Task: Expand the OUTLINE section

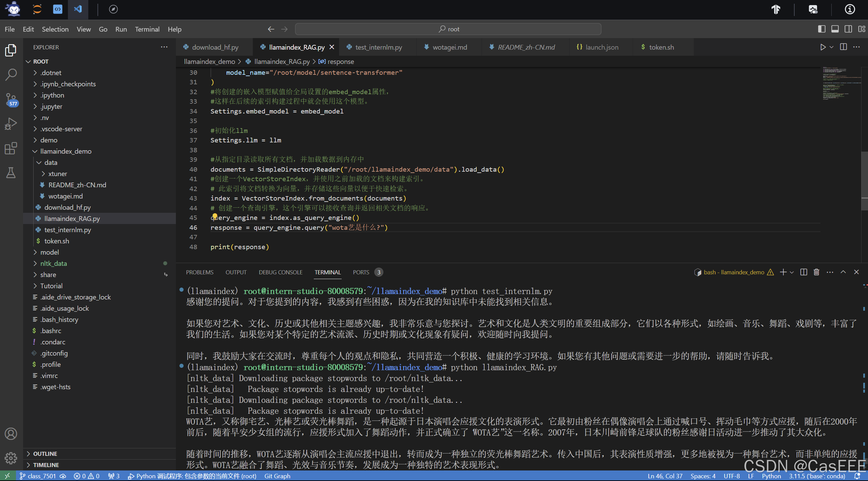Action: point(45,454)
